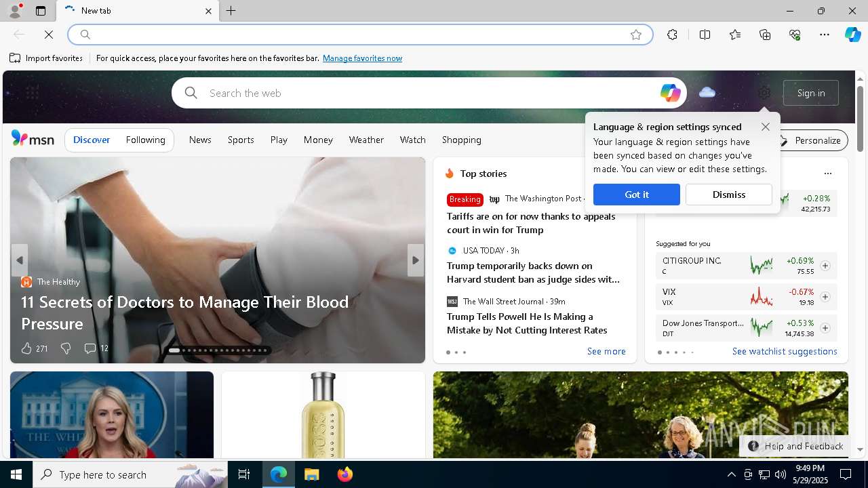This screenshot has width=868, height=488.
Task: Open Task View on taskbar
Action: tap(244, 474)
